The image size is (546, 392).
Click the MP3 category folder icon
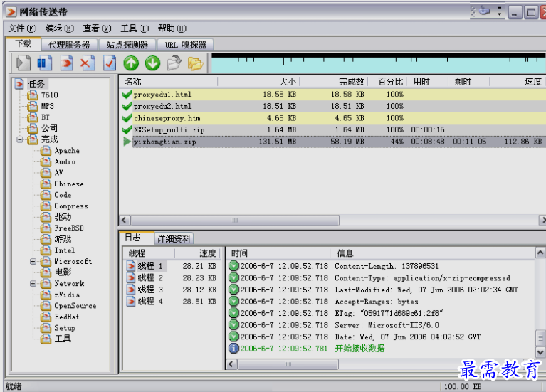[33, 106]
